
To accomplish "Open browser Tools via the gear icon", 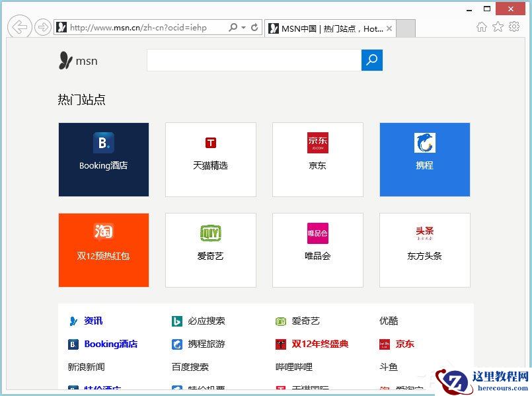I will point(514,27).
